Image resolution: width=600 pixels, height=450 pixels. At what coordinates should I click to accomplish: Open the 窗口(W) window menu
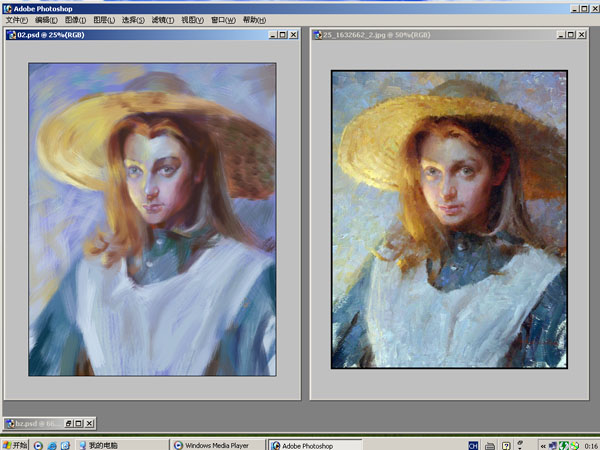pyautogui.click(x=223, y=20)
